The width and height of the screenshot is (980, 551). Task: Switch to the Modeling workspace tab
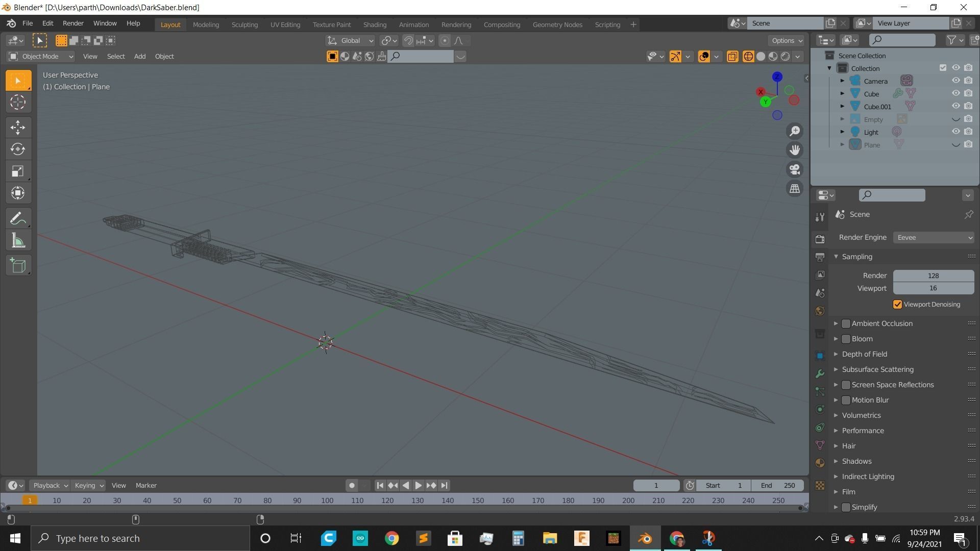tap(206, 24)
